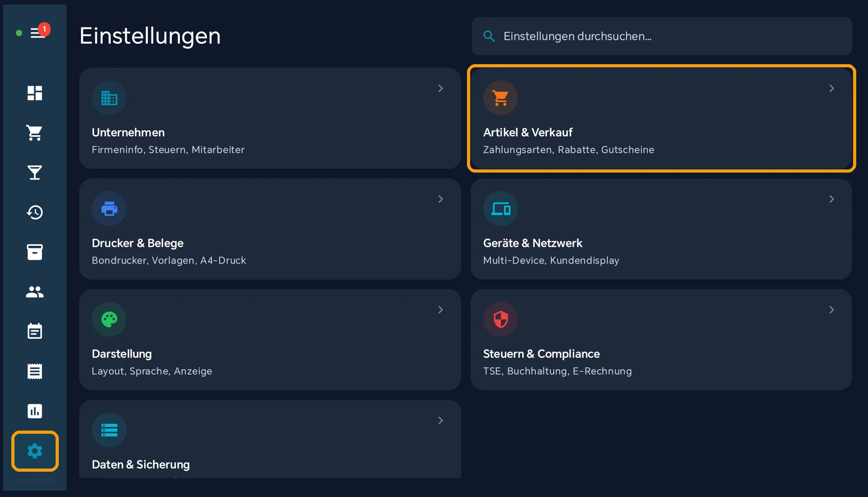Click the magnifier search icon

(x=489, y=36)
